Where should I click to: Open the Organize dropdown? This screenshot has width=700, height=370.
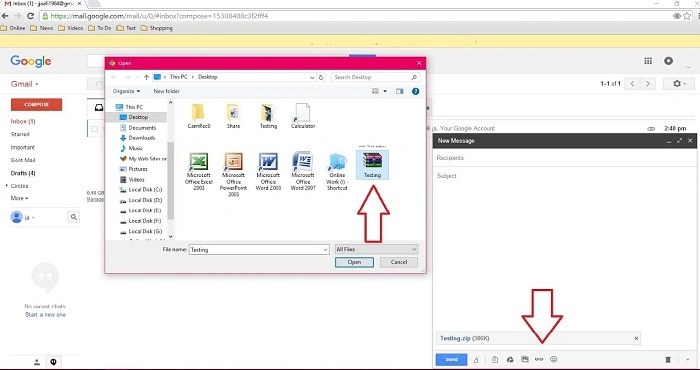point(126,91)
